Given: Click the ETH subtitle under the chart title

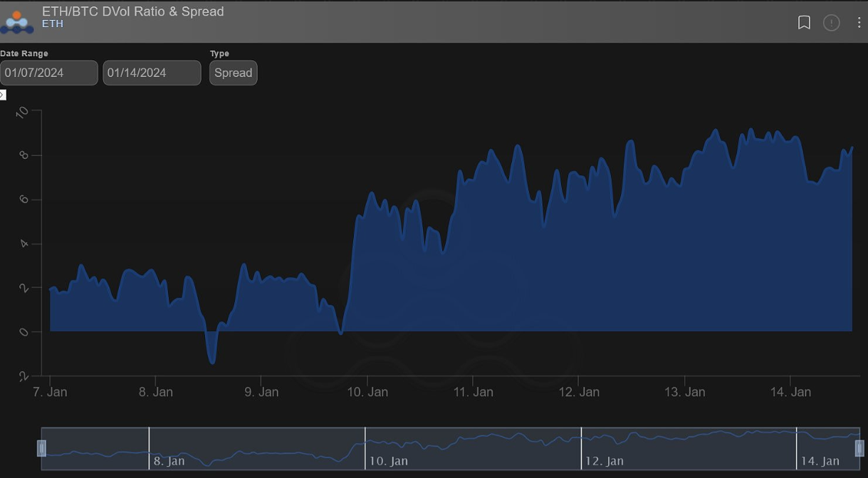Looking at the screenshot, I should (53, 24).
